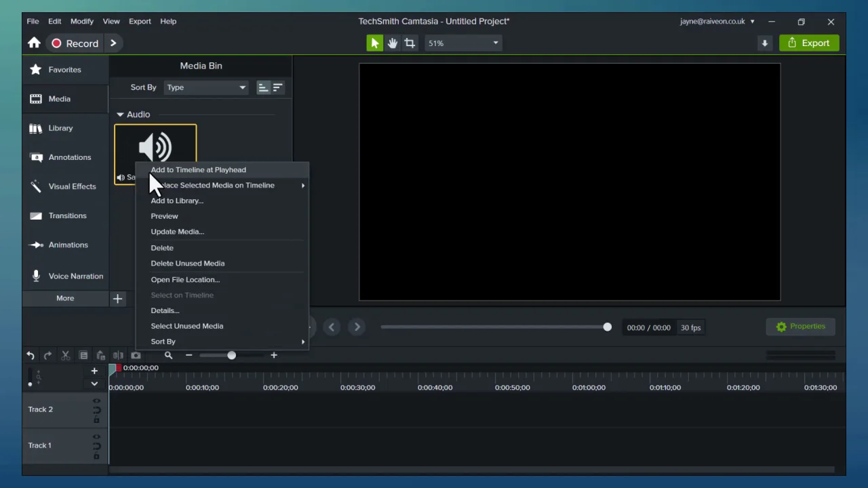This screenshot has width=868, height=488.
Task: Choose Select Unused Media
Action: (x=222, y=326)
